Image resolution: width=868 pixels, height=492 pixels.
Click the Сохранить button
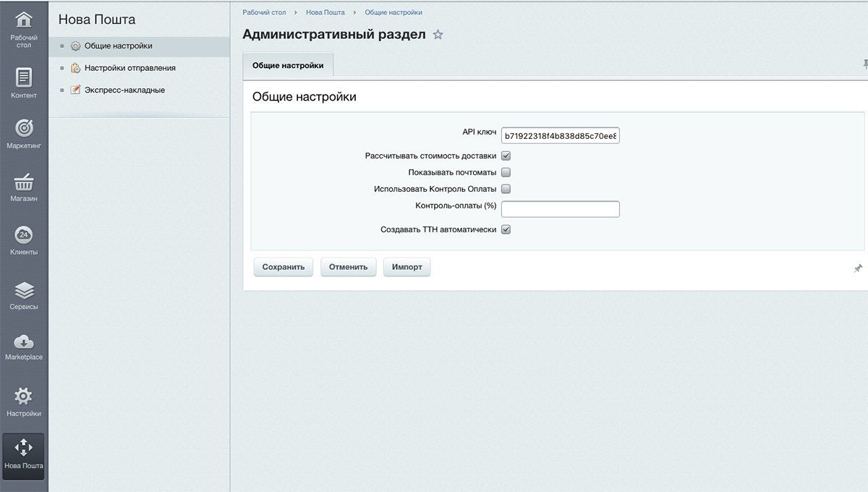click(x=284, y=267)
